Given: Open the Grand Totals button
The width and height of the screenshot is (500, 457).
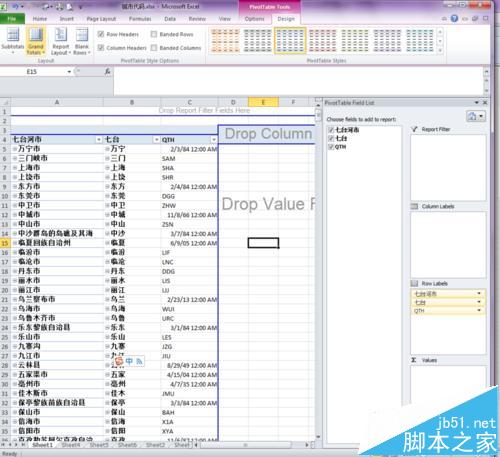Looking at the screenshot, I should coord(36,41).
